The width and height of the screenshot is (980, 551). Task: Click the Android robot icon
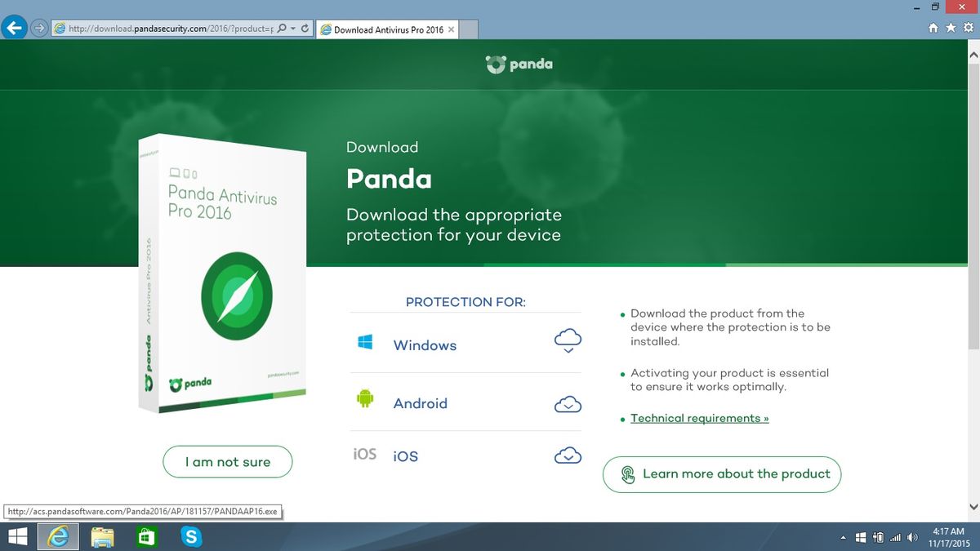click(365, 399)
